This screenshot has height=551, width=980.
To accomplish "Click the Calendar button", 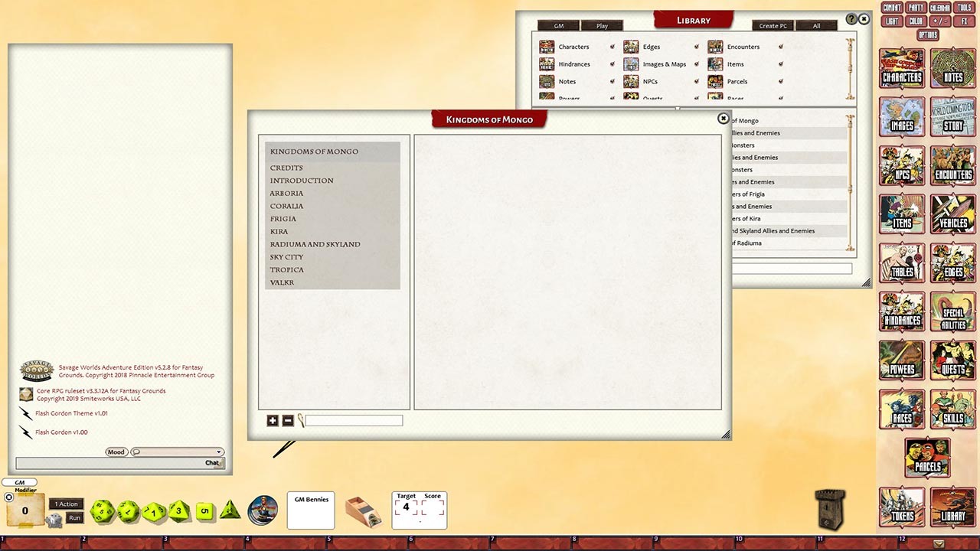I will coord(939,8).
